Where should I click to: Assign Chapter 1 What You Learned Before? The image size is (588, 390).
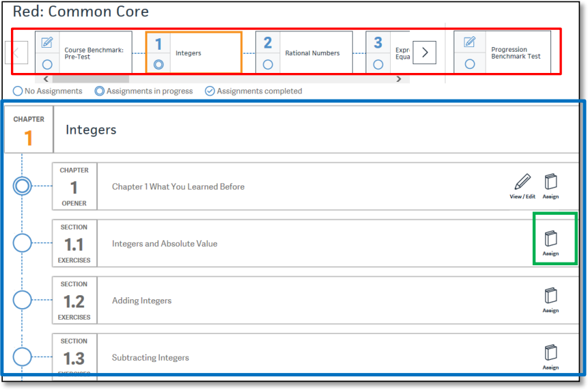pyautogui.click(x=550, y=183)
